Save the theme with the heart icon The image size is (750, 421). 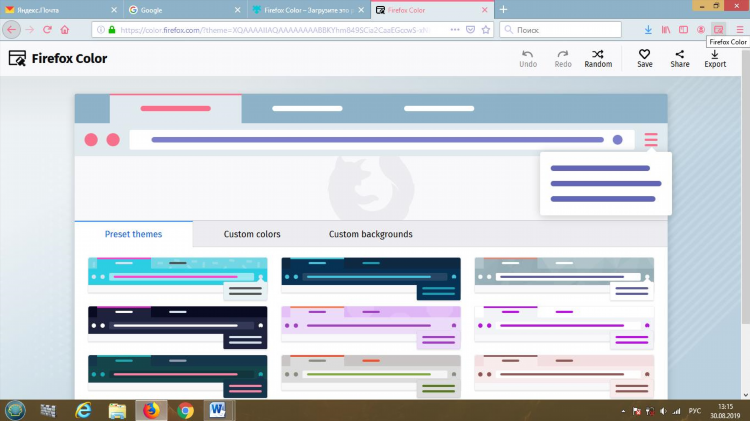coord(644,58)
